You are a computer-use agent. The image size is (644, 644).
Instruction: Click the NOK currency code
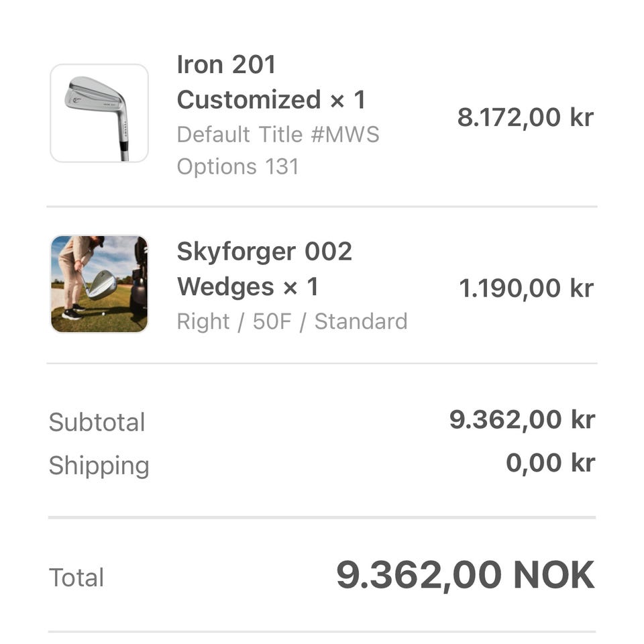coord(553,576)
